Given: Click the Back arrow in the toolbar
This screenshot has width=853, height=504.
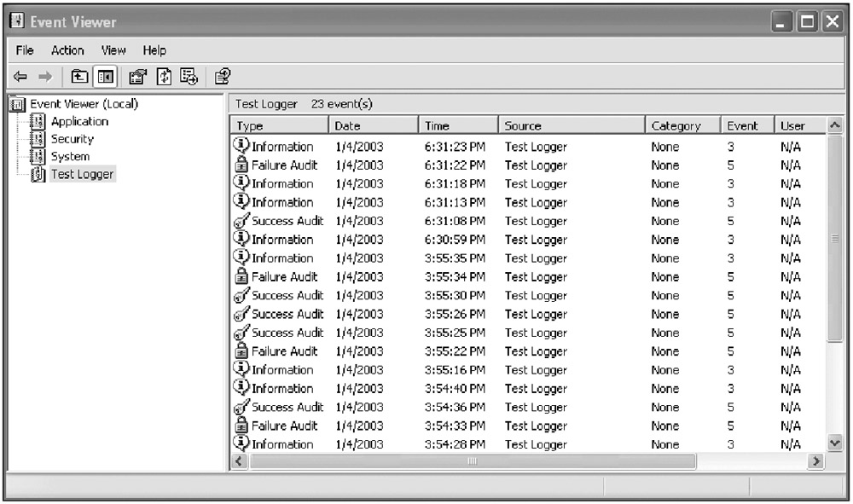Looking at the screenshot, I should (20, 77).
